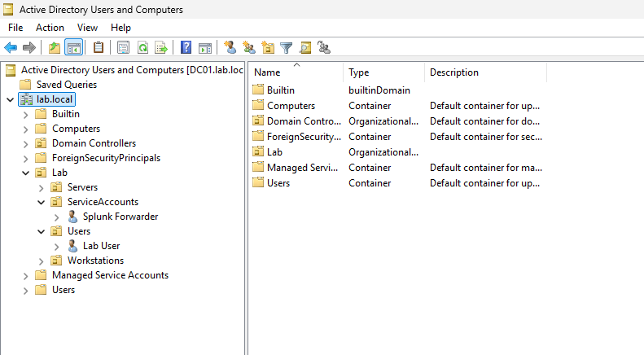Image resolution: width=644 pixels, height=355 pixels.
Task: Click the Lab User account icon in tree
Action: click(x=72, y=246)
